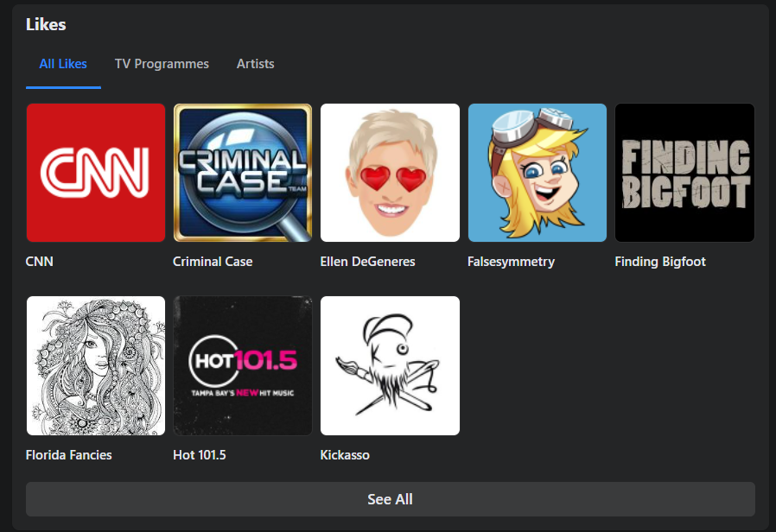Click the Finding Bigfoot logo thumbnail
This screenshot has height=532, width=776.
[685, 173]
